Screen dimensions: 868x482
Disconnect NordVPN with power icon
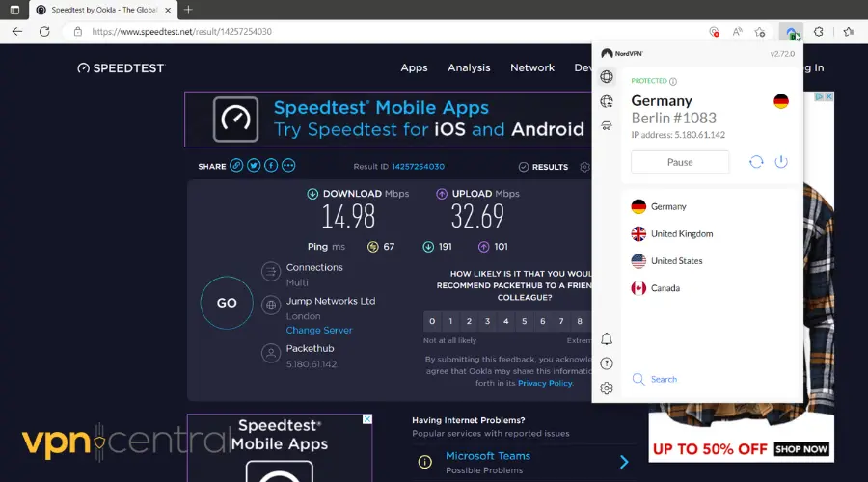(x=781, y=162)
